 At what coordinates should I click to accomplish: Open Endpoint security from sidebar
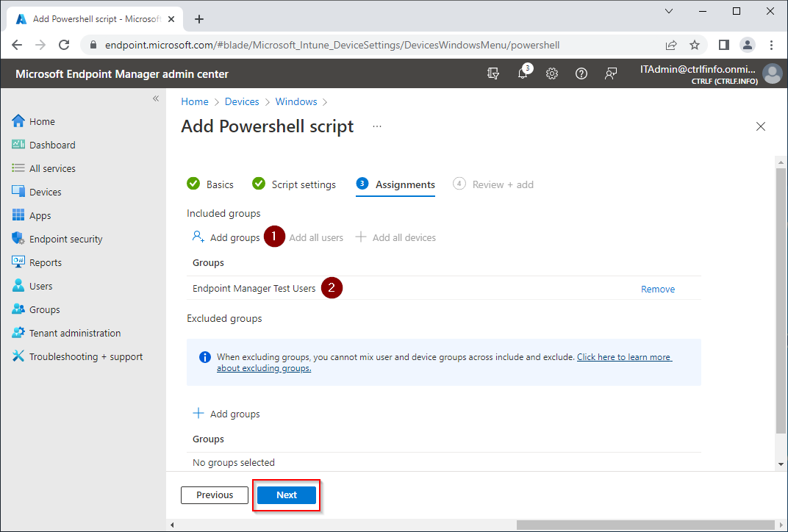click(65, 239)
